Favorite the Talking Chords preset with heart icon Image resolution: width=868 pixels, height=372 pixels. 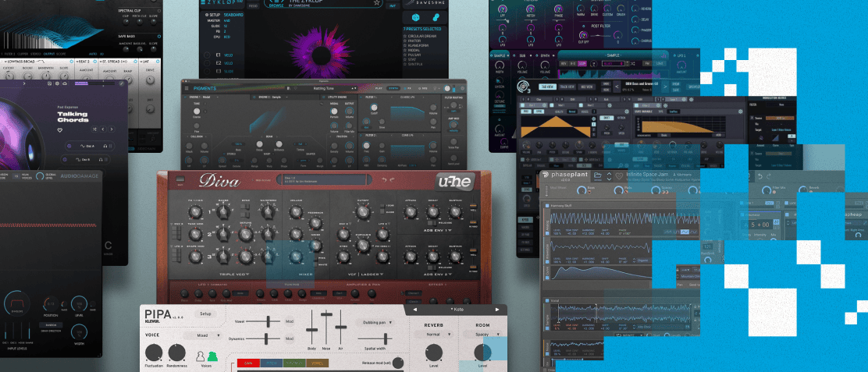pos(60,130)
